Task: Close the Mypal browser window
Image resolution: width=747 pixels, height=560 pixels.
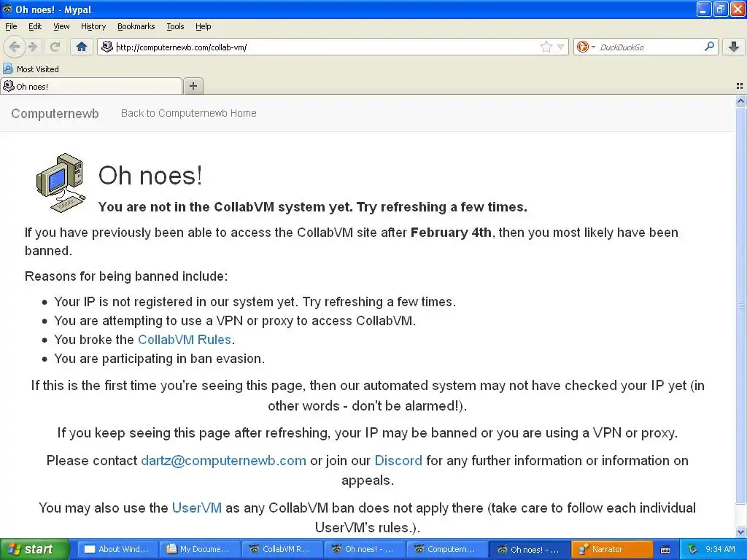Action: pos(737,9)
